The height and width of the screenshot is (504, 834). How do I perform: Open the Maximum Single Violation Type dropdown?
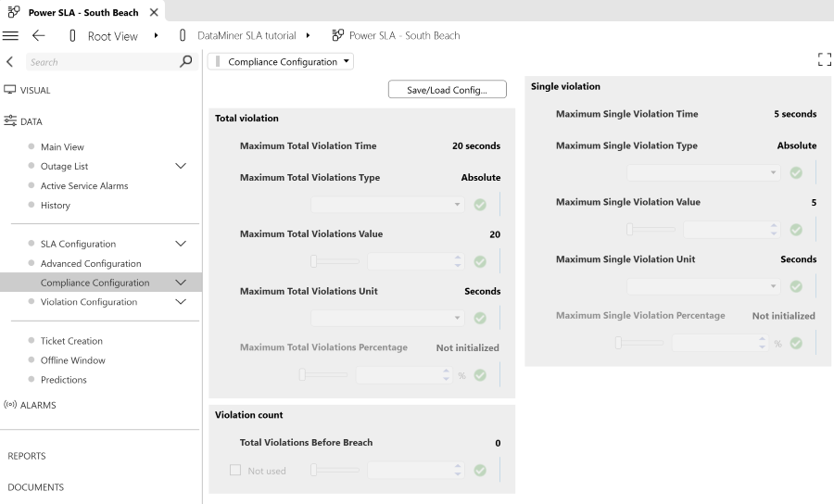pos(703,172)
